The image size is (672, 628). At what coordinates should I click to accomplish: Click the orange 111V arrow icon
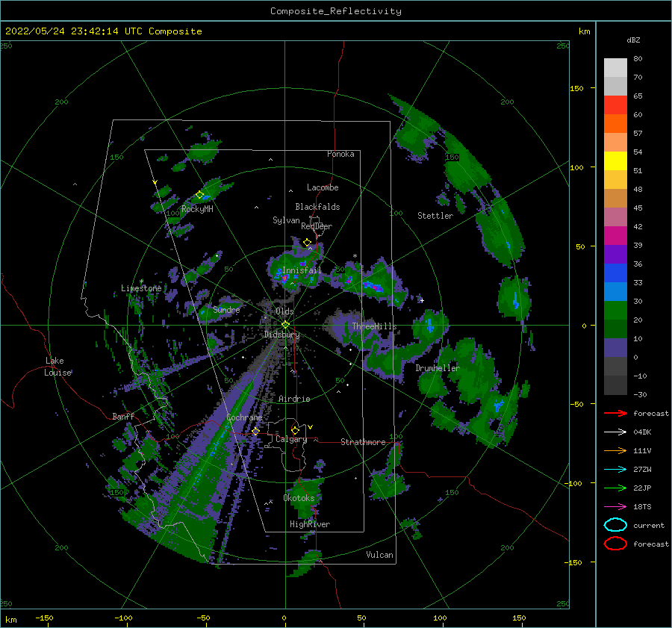tap(615, 450)
